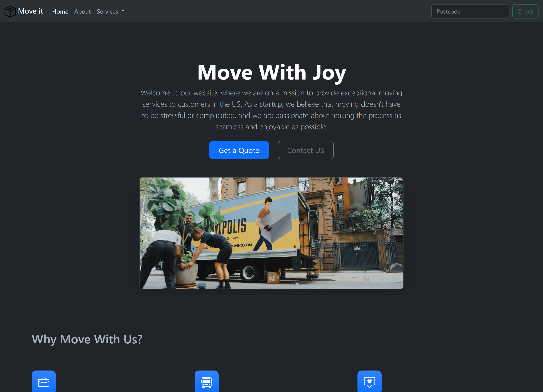The width and height of the screenshot is (543, 392).
Task: Open the About page
Action: coord(82,11)
